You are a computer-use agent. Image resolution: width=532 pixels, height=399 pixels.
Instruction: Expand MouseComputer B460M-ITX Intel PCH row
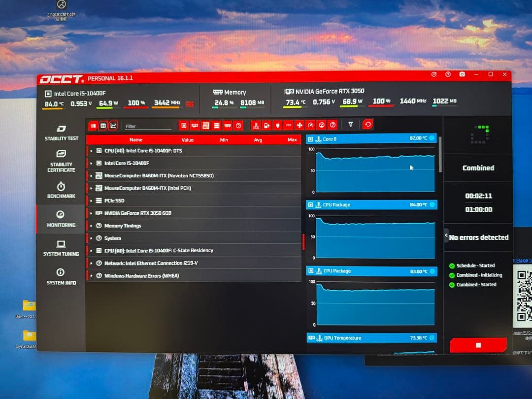(x=194, y=188)
